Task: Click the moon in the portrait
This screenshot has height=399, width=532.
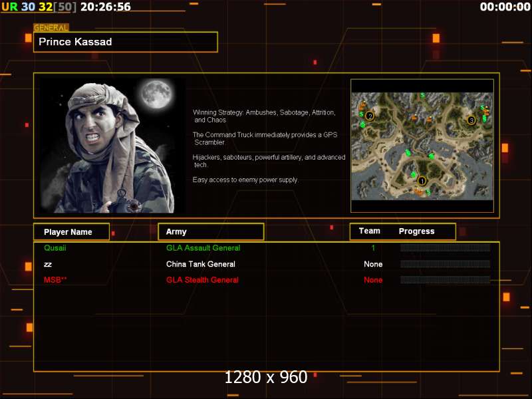Action: (156, 94)
